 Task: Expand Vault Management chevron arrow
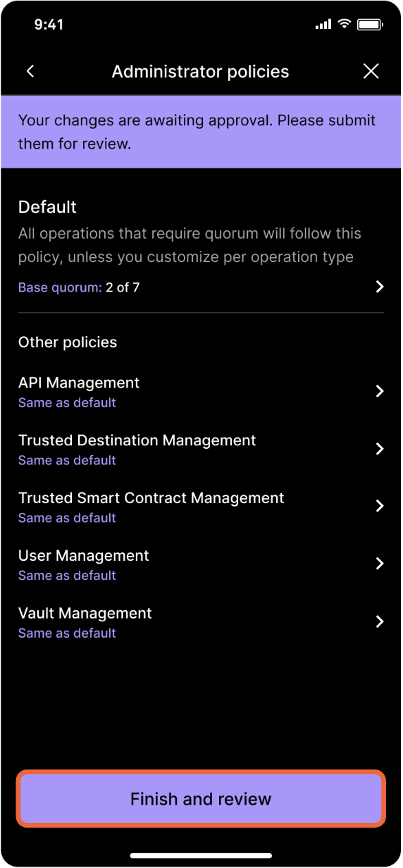click(380, 621)
